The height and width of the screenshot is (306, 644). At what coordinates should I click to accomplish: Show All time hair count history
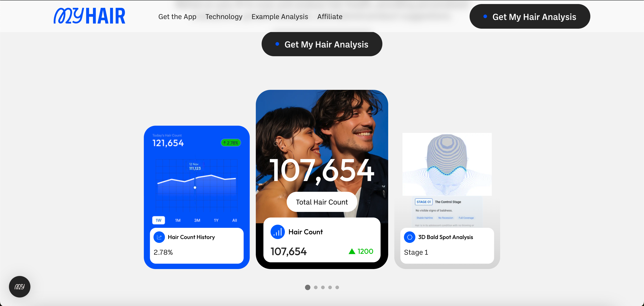tap(235, 220)
